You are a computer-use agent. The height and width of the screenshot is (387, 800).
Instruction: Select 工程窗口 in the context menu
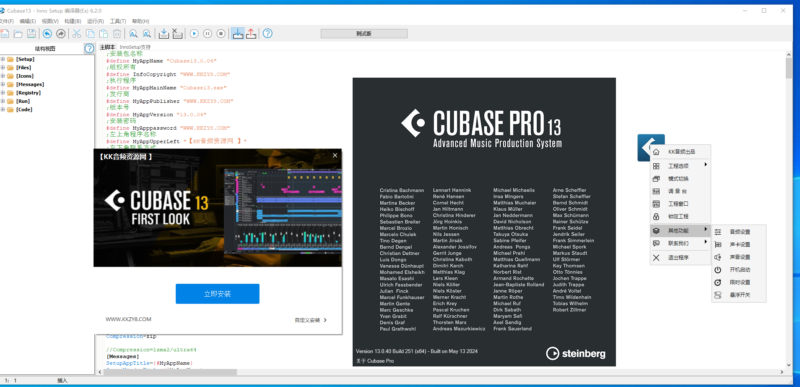tap(681, 204)
